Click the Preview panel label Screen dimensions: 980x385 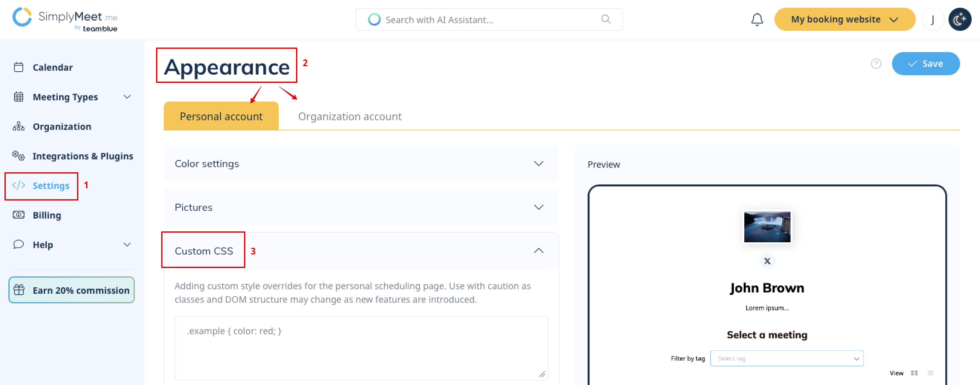[x=603, y=165]
